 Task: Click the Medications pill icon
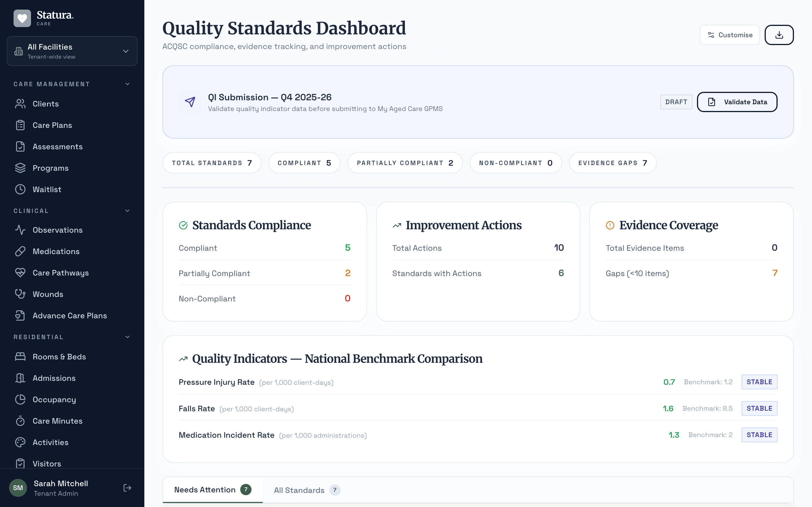[20, 251]
